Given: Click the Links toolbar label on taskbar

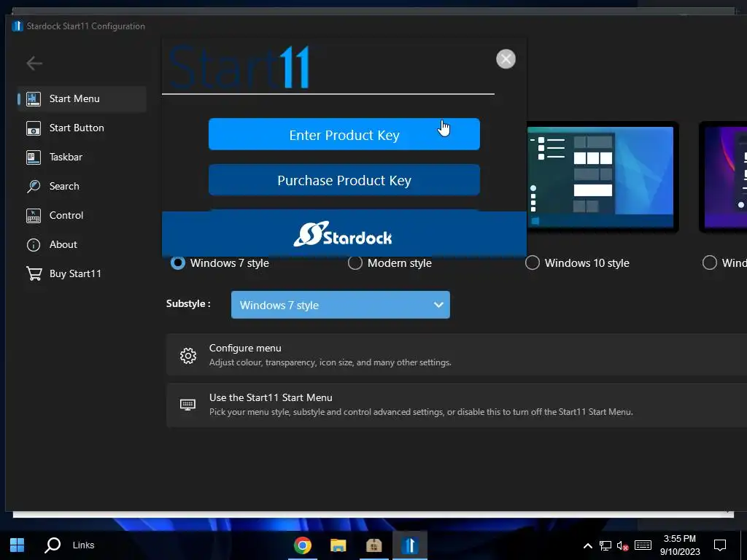Looking at the screenshot, I should point(83,545).
